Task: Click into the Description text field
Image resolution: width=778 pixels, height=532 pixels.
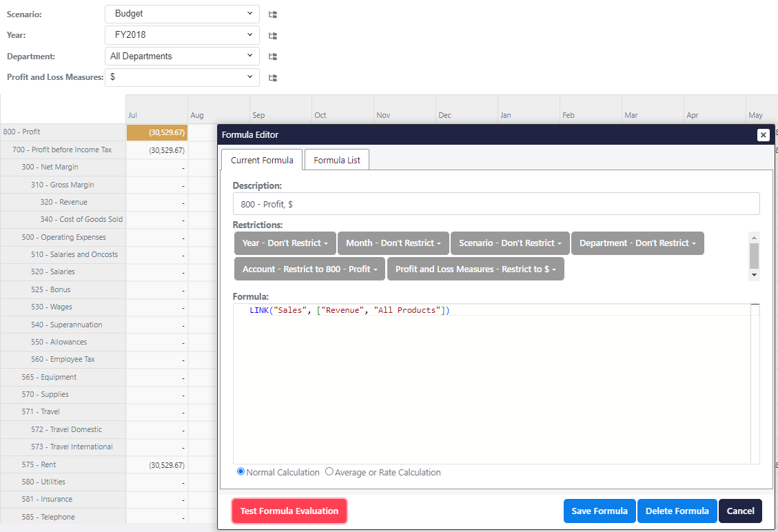Action: click(x=496, y=204)
